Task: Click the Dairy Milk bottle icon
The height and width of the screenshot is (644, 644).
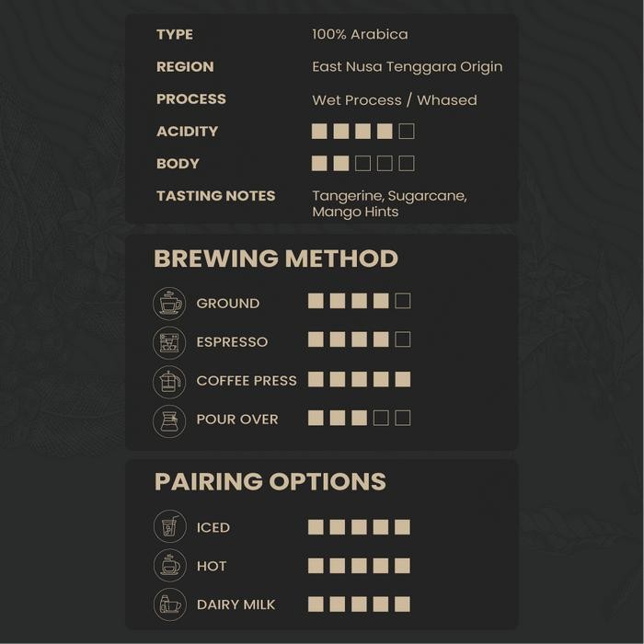Action: pyautogui.click(x=169, y=604)
